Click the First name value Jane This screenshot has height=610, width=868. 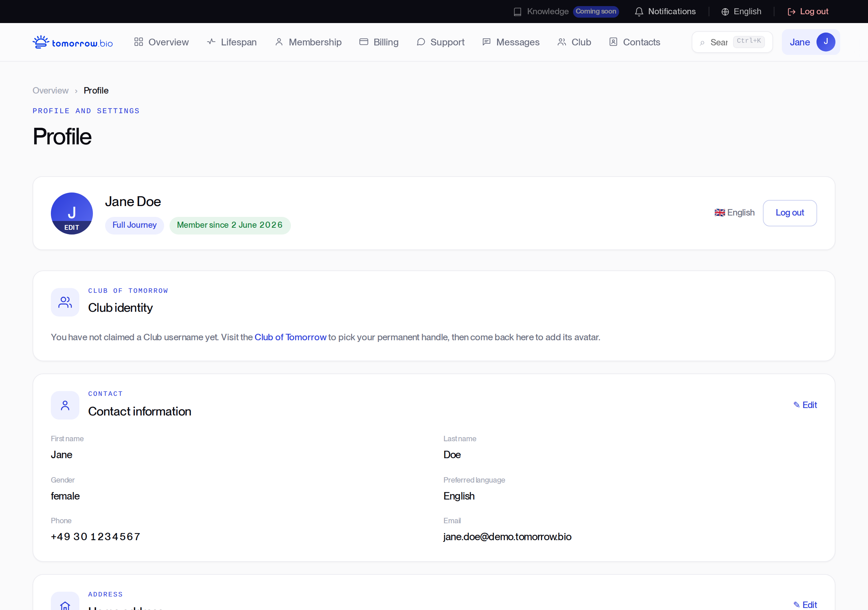[62, 455]
